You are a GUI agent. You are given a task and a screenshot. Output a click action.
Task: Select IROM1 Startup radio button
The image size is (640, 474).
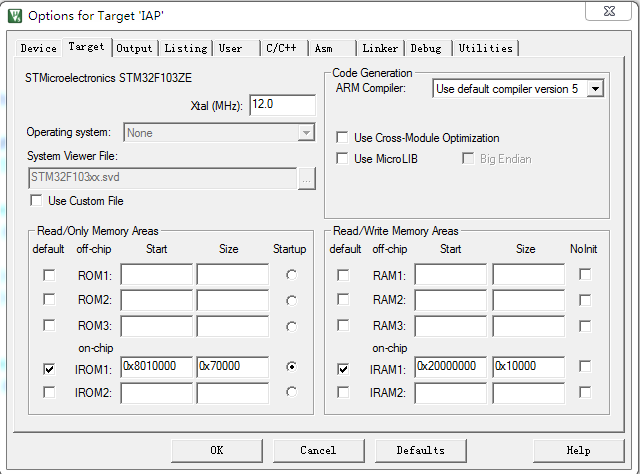(291, 367)
